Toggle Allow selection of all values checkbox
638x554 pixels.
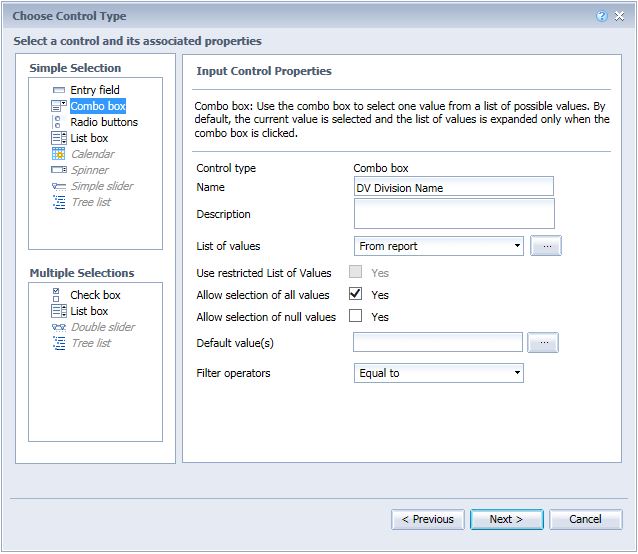355,294
